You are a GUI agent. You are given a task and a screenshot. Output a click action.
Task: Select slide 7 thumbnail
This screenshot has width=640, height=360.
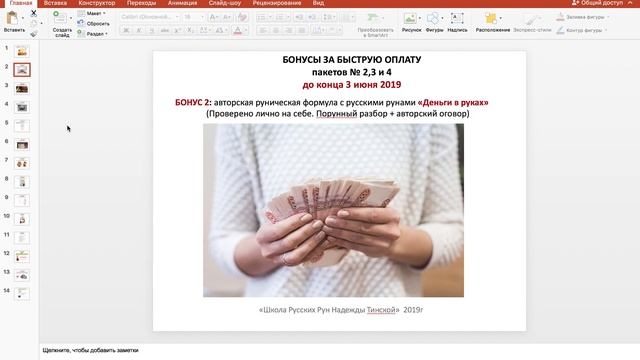click(22, 163)
